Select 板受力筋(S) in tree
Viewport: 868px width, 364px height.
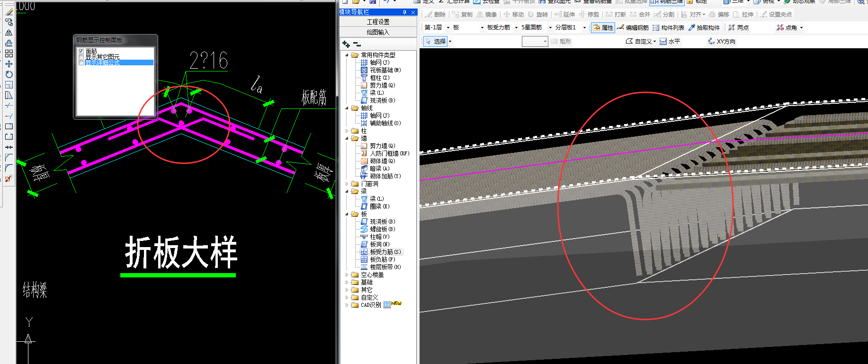(x=381, y=252)
